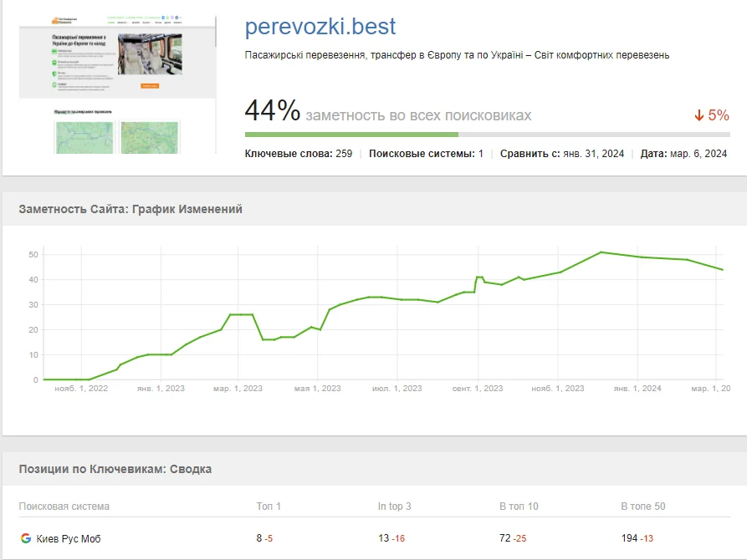Open the website preview thumbnail

click(117, 84)
